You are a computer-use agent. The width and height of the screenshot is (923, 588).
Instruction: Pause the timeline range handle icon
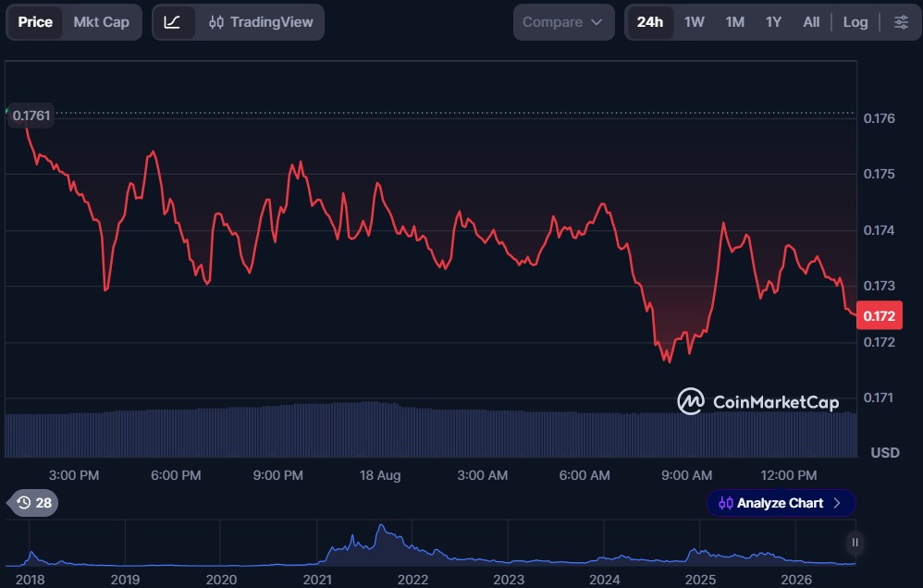pos(855,542)
